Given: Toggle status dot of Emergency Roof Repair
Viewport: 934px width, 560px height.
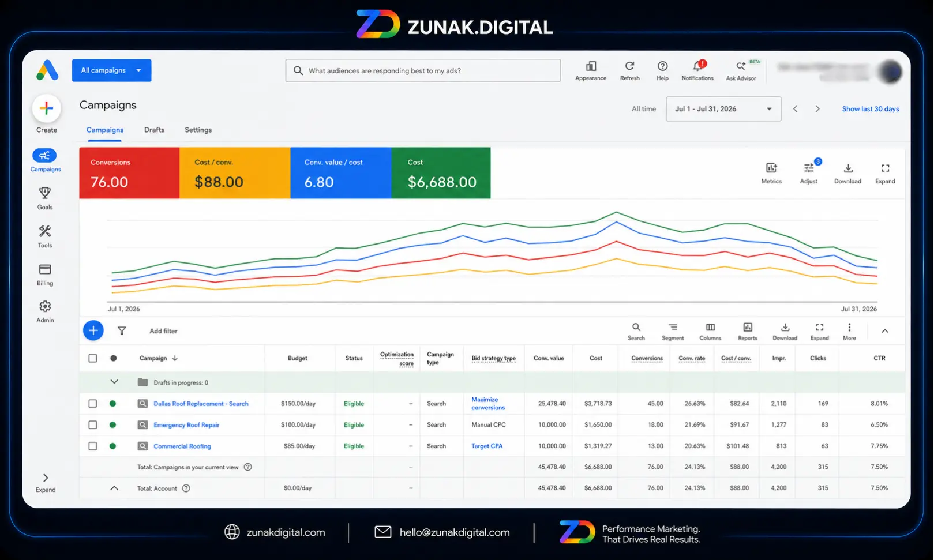Looking at the screenshot, I should [x=113, y=425].
